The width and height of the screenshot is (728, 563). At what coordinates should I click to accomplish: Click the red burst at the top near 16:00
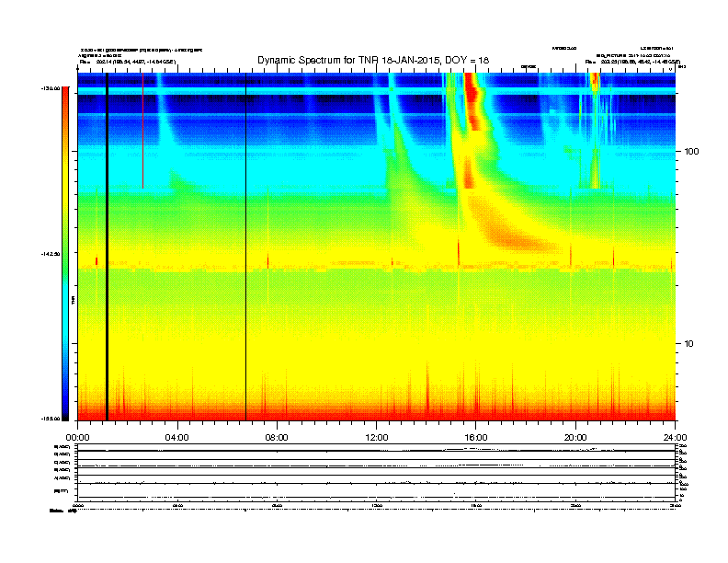(x=472, y=100)
